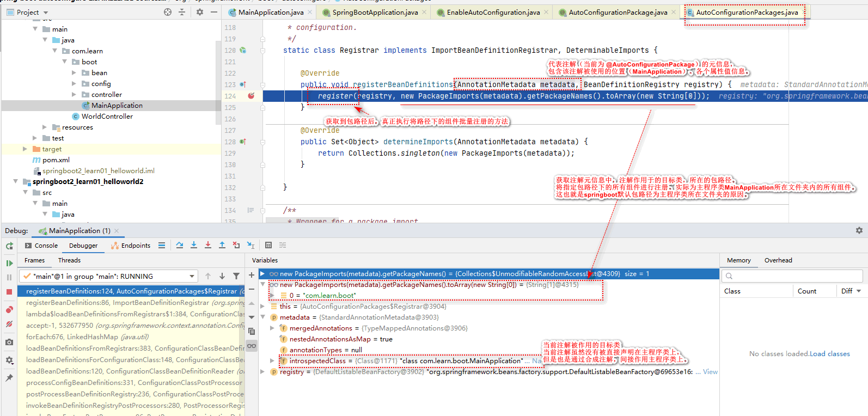Click the Pause Program icon in debug sidebar
Screen dimensions: 868x416
(x=9, y=277)
